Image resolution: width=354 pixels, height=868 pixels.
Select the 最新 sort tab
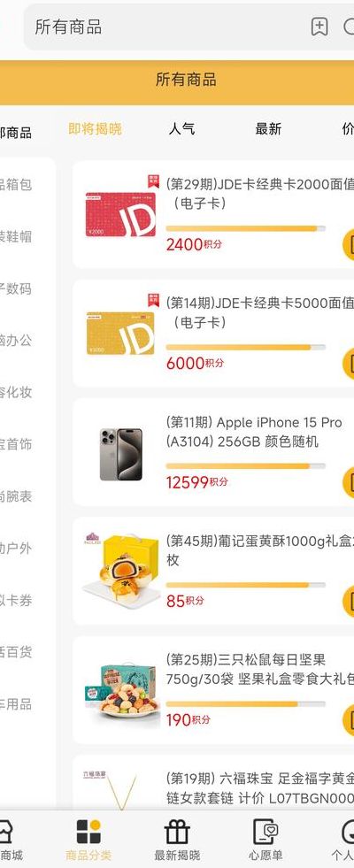(x=268, y=129)
